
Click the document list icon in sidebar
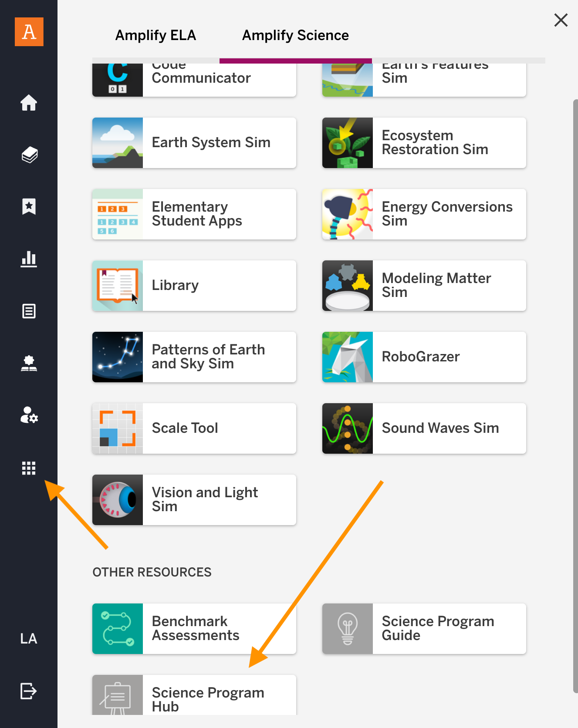point(29,311)
